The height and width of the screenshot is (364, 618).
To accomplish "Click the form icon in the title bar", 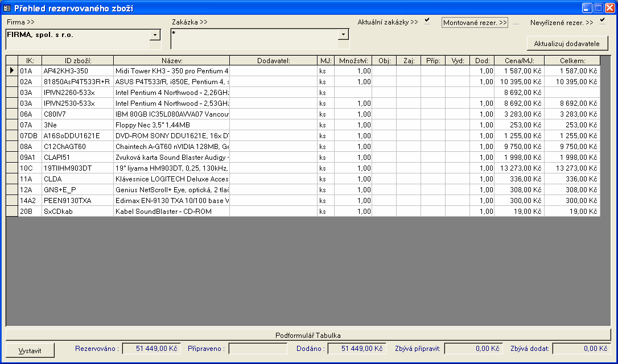I will coord(7,8).
